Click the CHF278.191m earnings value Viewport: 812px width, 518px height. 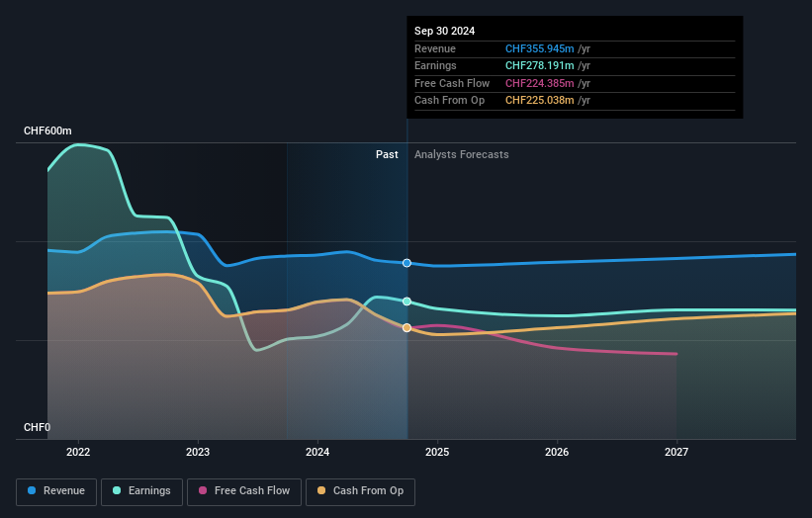[x=540, y=65]
